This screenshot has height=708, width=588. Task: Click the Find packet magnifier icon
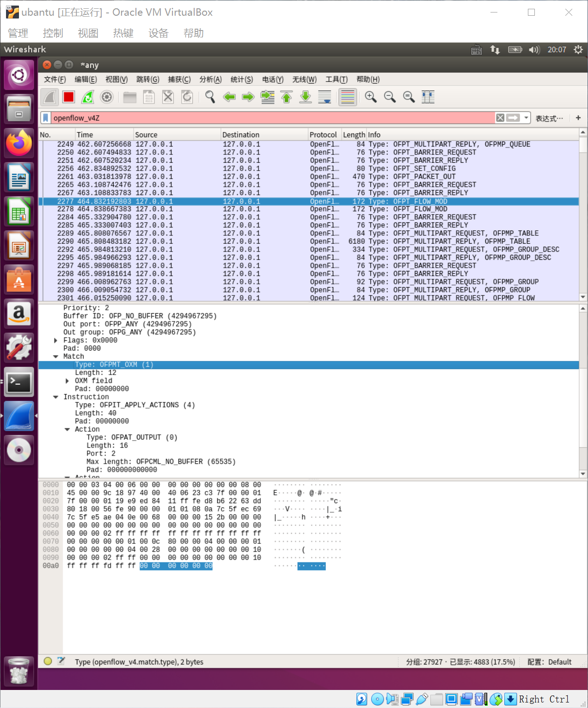click(x=210, y=97)
